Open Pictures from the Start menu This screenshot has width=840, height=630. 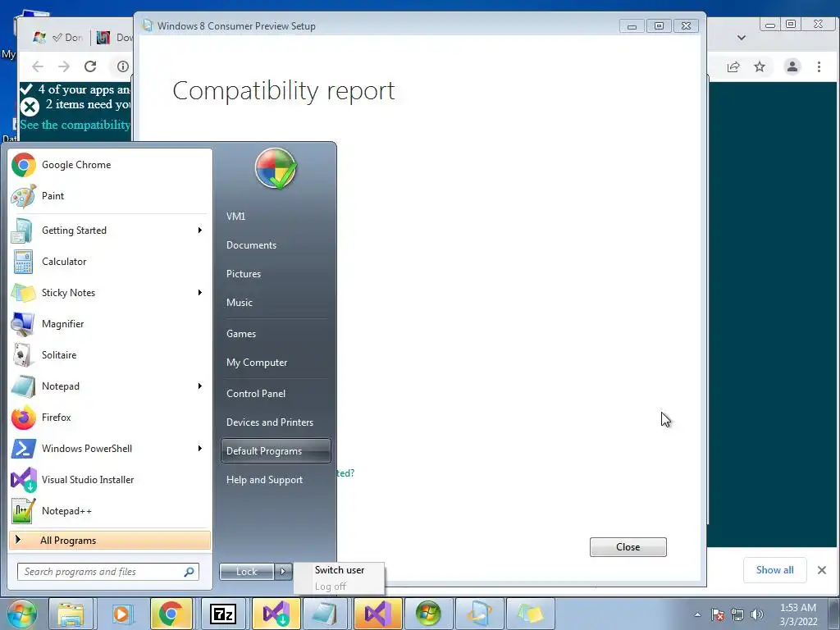coord(276,274)
